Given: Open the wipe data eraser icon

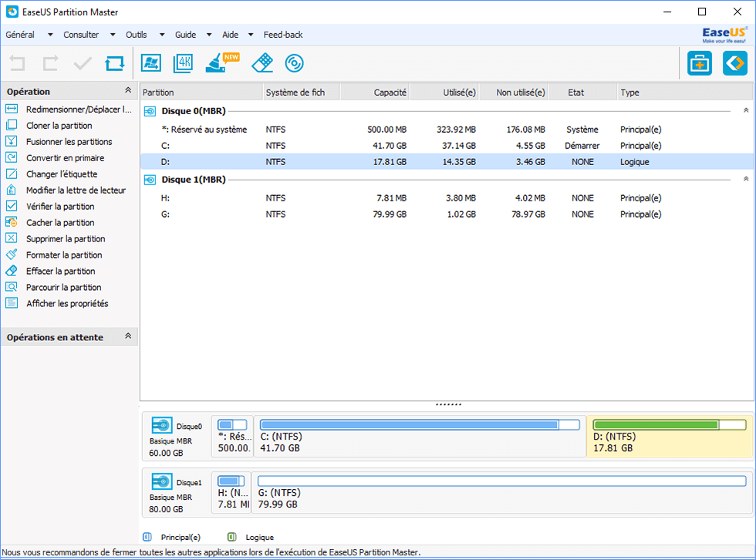Looking at the screenshot, I should coord(262,63).
